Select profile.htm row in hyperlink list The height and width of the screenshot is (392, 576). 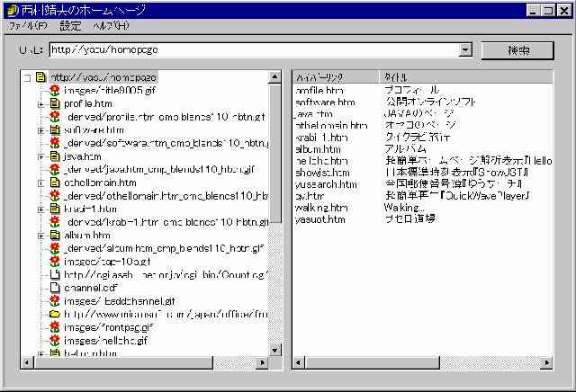(319, 91)
